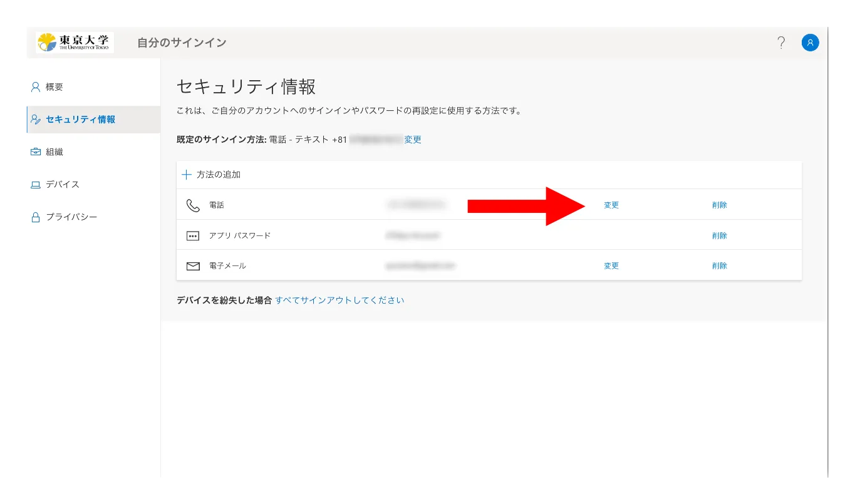This screenshot has height=504, width=855.
Task: Click すべてサインアウトしてください link
Action: pyautogui.click(x=339, y=301)
